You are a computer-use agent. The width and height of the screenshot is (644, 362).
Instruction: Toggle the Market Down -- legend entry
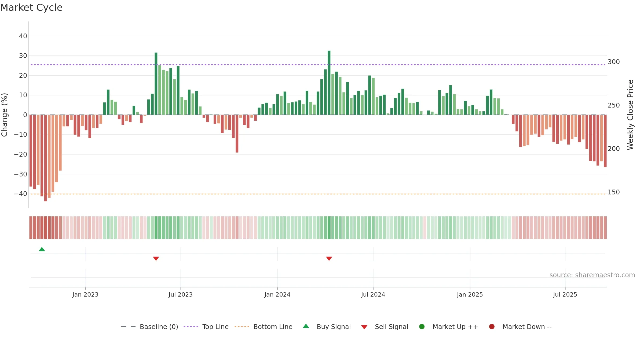[x=520, y=327]
